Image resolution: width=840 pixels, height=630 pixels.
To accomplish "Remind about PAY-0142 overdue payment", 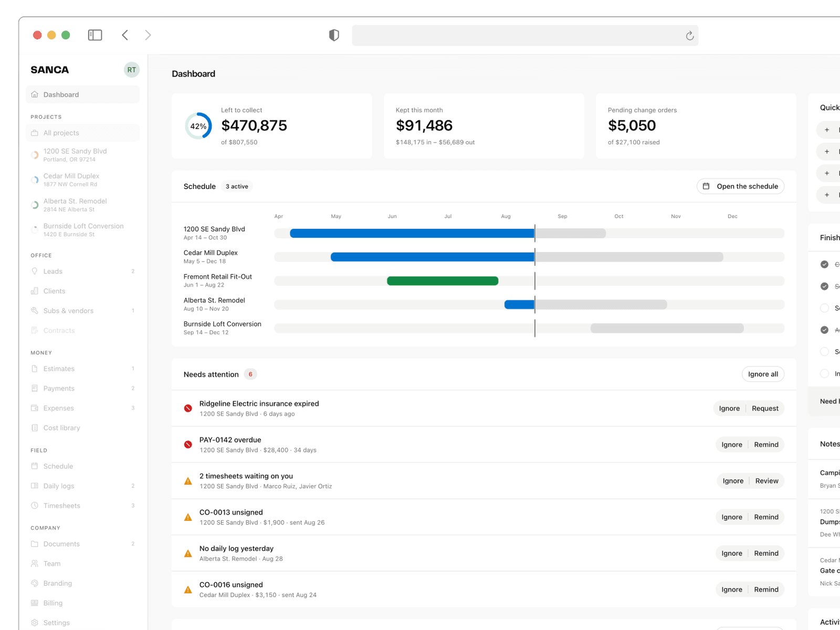I will click(766, 445).
